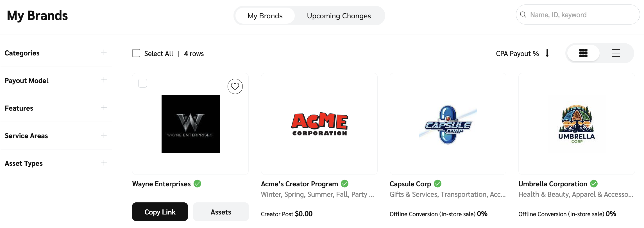Screen dimensions: 644x228
Task: Check the Select All checkbox
Action: [x=136, y=53]
